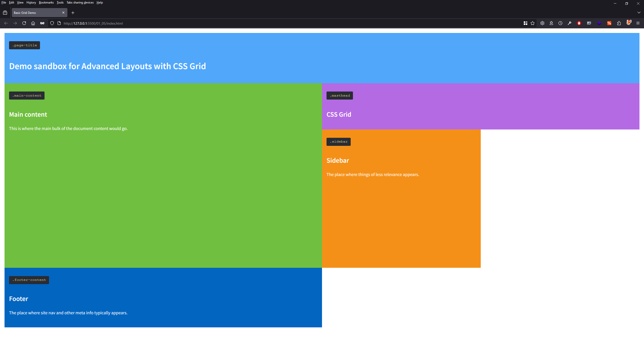Open settings gear in toolbar
The width and height of the screenshot is (644, 352).
[542, 23]
